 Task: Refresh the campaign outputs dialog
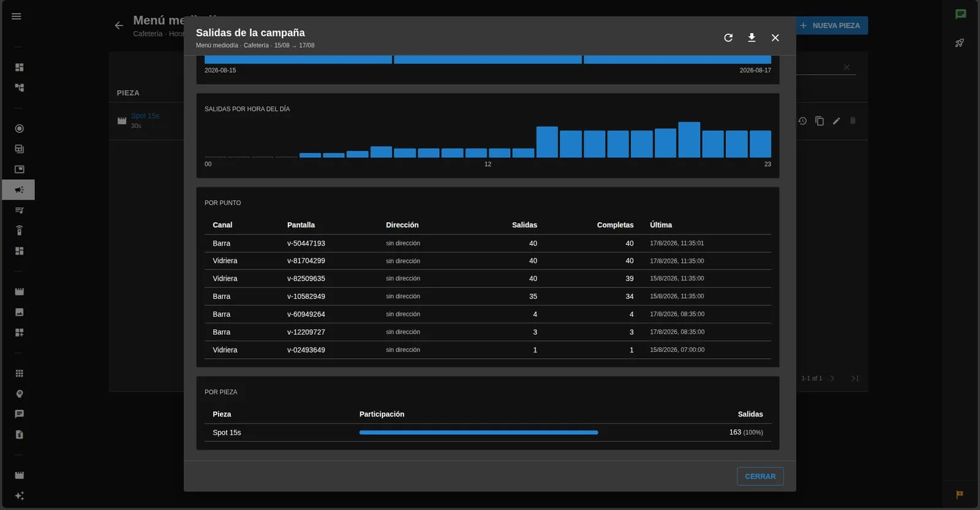728,38
